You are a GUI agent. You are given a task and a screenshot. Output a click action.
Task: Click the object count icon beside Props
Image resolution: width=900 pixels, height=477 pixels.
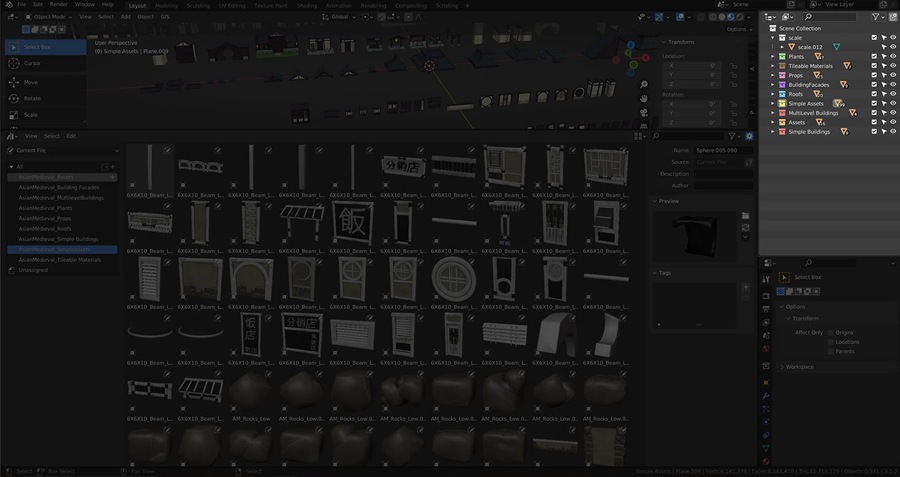click(818, 75)
